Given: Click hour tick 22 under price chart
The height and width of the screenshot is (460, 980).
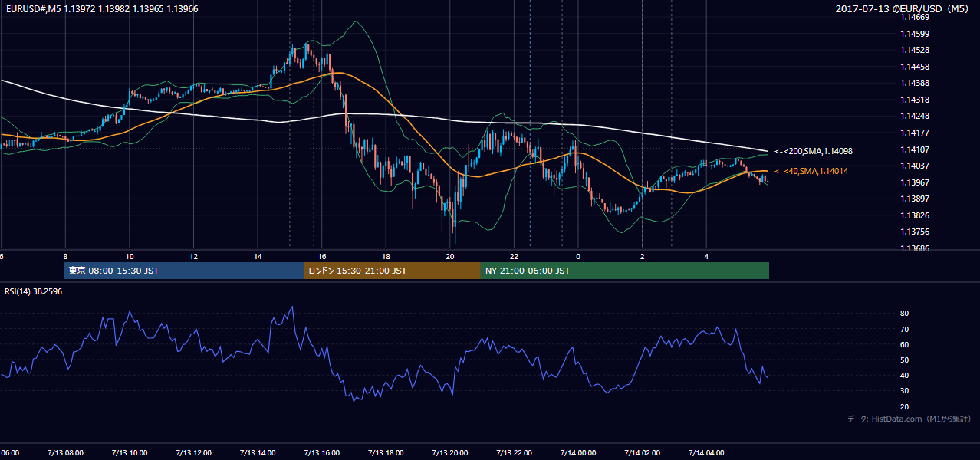Looking at the screenshot, I should [x=514, y=257].
